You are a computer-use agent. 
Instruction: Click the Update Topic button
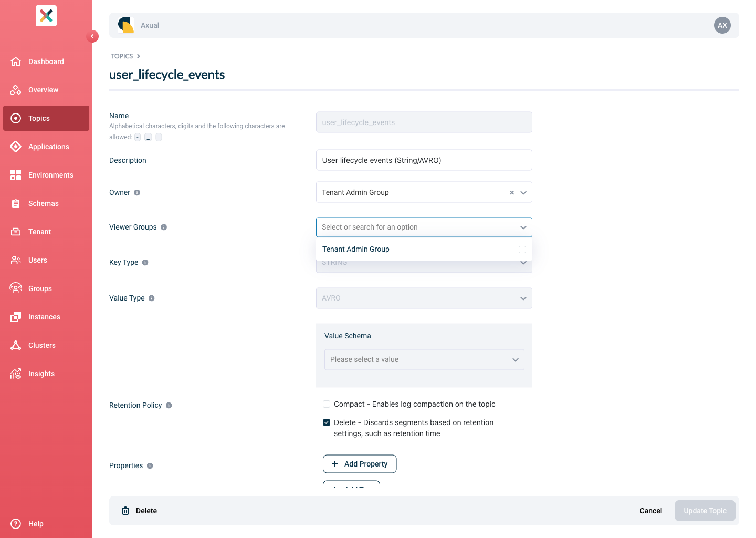(x=705, y=511)
